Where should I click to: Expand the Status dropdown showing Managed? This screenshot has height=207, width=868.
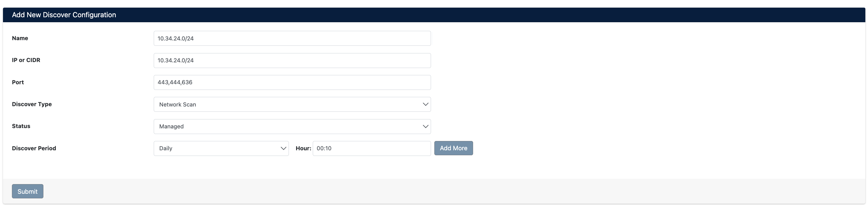point(292,126)
